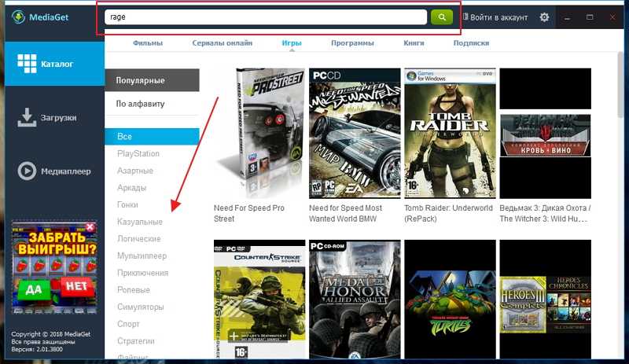The width and height of the screenshot is (629, 364).
Task: Click the Copyright 2018 MediaGet text
Action: pyautogui.click(x=51, y=334)
